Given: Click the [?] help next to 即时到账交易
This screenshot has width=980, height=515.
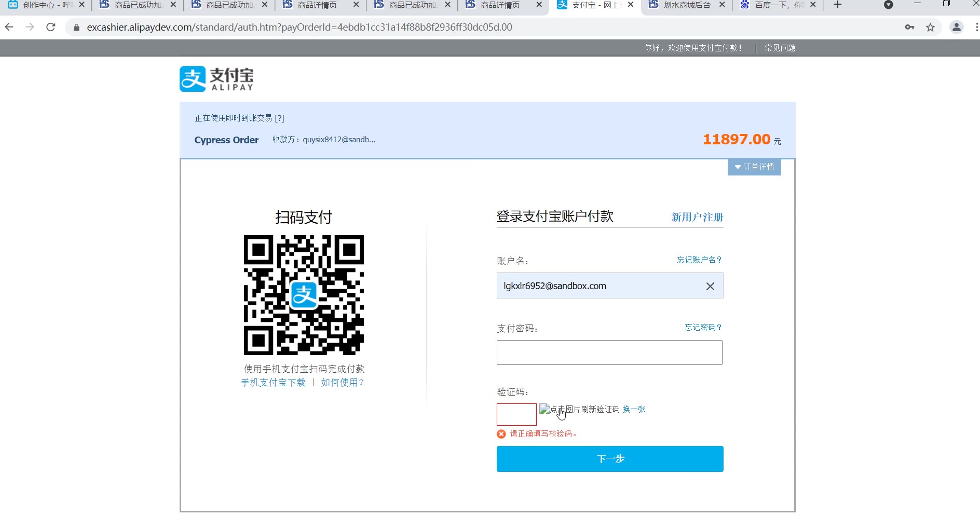Looking at the screenshot, I should click(279, 118).
